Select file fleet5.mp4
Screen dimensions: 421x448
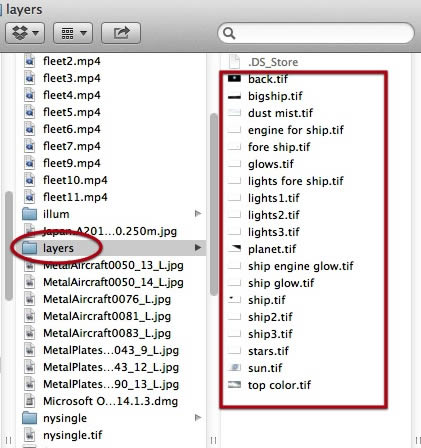[72, 112]
